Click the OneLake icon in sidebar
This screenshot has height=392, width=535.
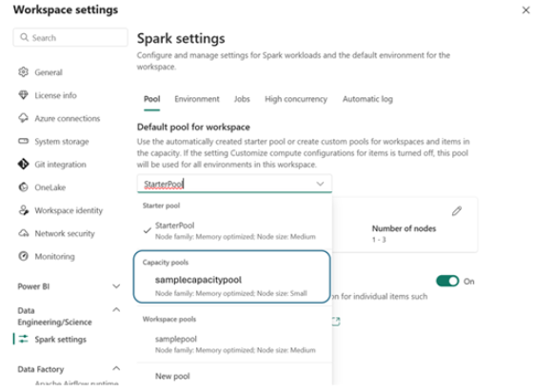pyautogui.click(x=23, y=186)
